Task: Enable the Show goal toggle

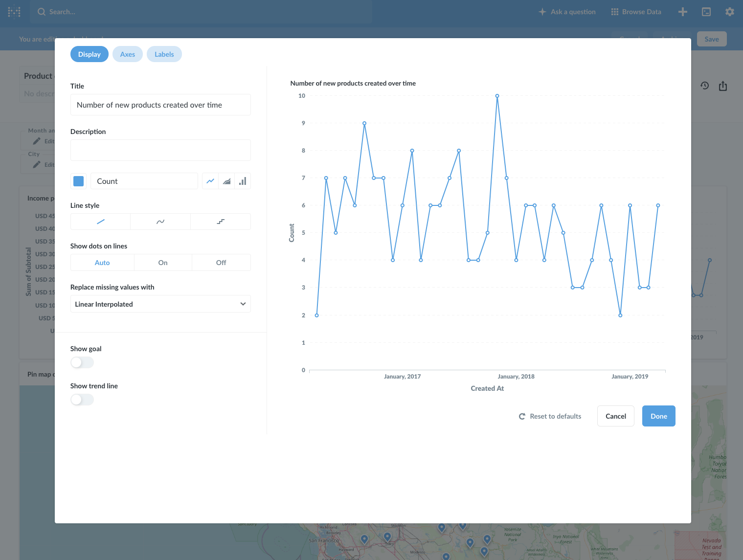Action: click(x=82, y=362)
